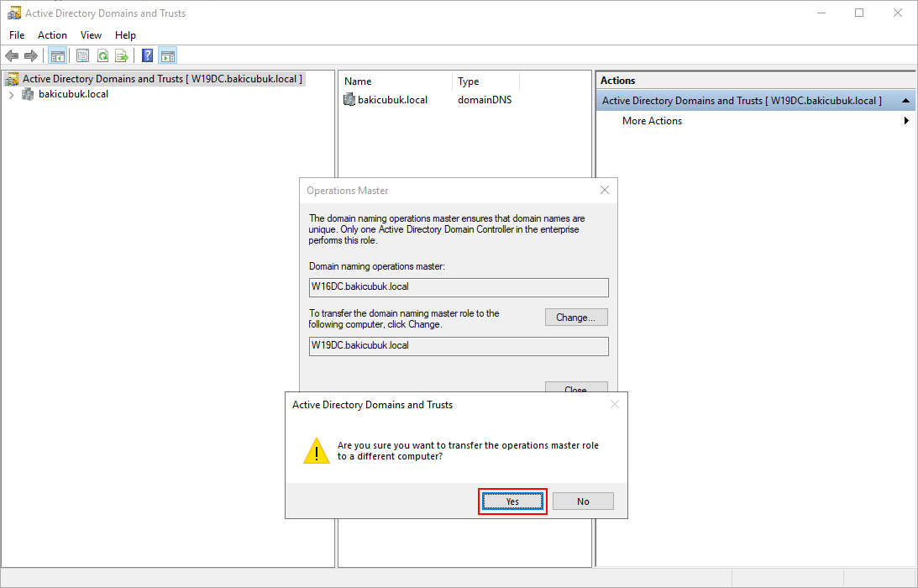Click the Active Directory Domains and Trusts title-bar icon
This screenshot has width=918, height=588.
(x=13, y=13)
